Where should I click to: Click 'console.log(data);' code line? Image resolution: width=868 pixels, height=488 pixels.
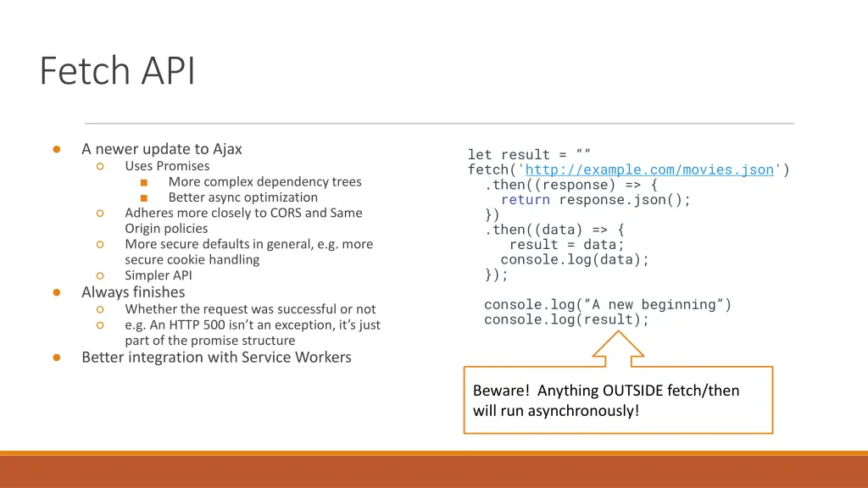[575, 259]
